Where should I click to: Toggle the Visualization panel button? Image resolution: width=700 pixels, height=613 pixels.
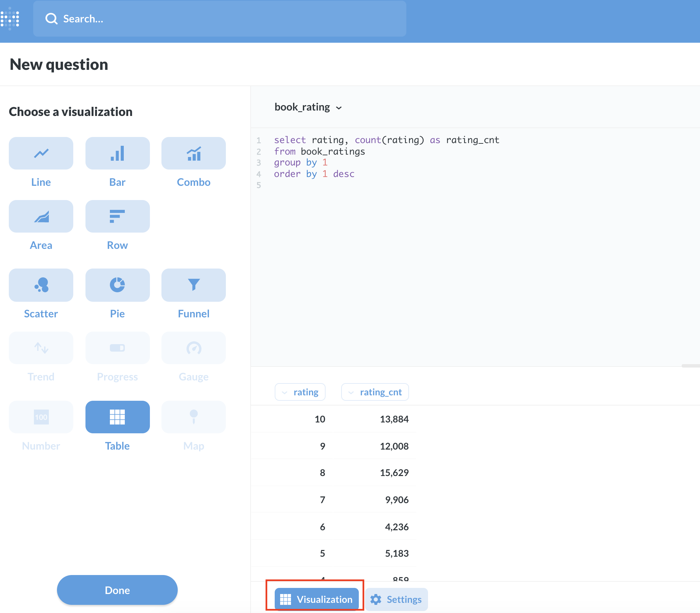[316, 599]
